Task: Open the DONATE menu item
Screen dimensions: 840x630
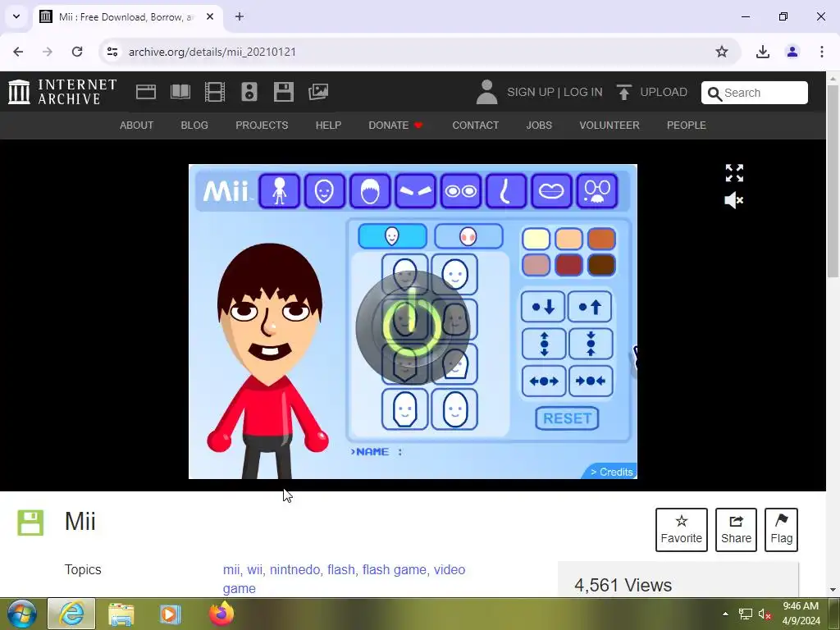Action: pyautogui.click(x=395, y=126)
